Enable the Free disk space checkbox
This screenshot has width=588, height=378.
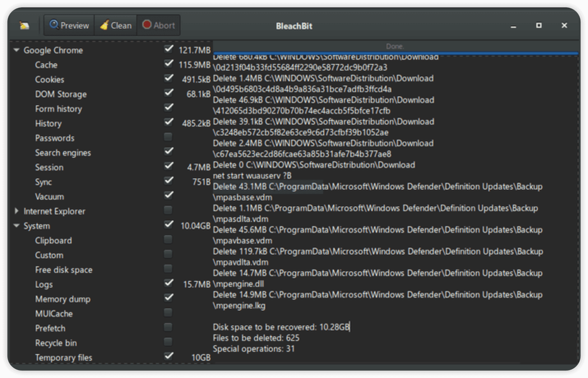pos(168,268)
